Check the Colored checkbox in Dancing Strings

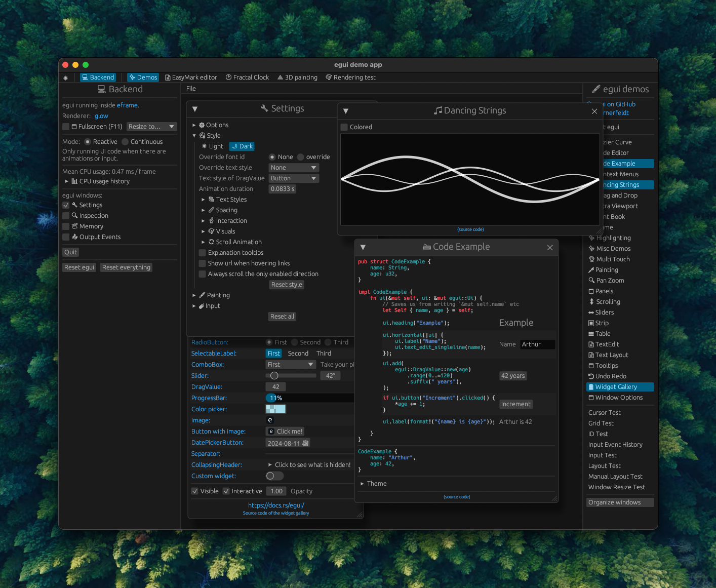coord(344,127)
